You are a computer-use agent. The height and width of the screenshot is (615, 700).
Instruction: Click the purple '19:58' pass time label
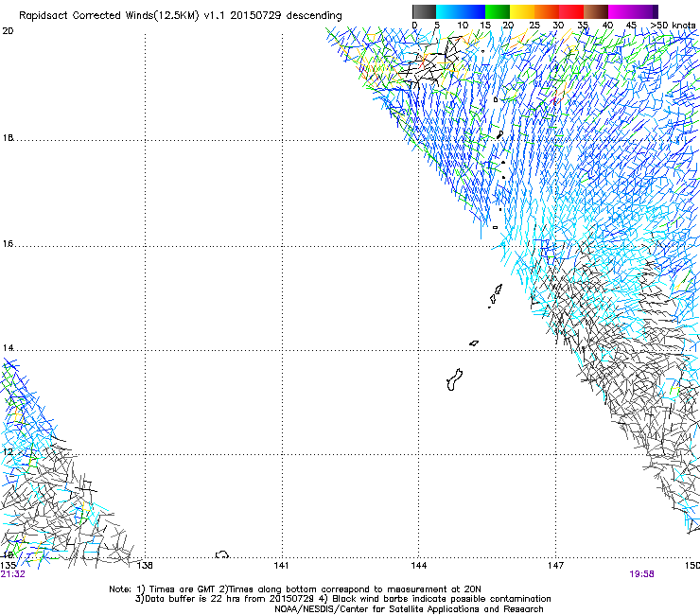[x=642, y=574]
